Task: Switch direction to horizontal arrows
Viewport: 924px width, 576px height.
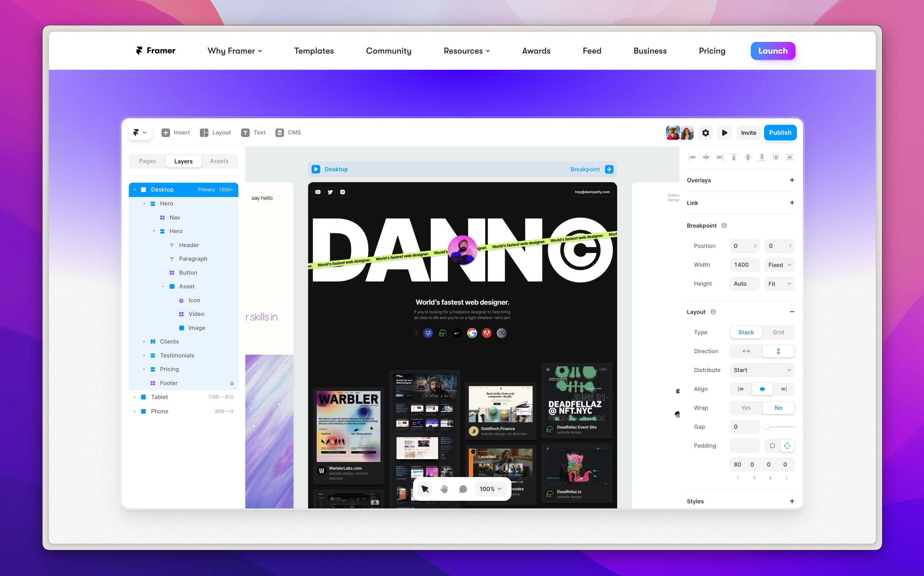Action: point(746,351)
